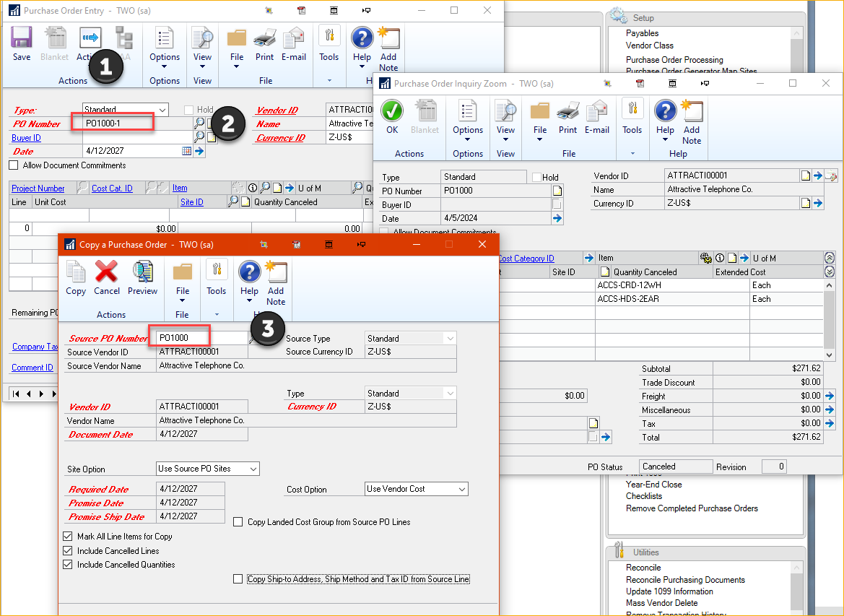Open the Cost Option dropdown
This screenshot has height=616, width=844.
462,489
